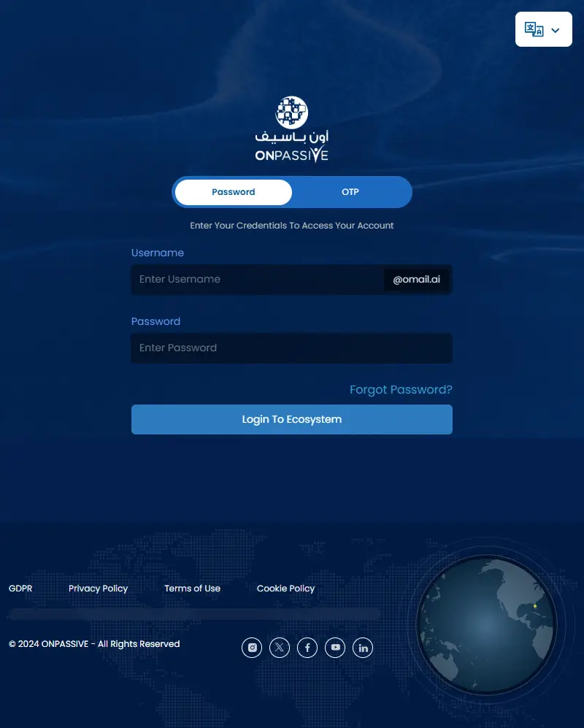Screen dimensions: 584x728
Task: Open the Cookie Policy link
Action: coord(285,589)
